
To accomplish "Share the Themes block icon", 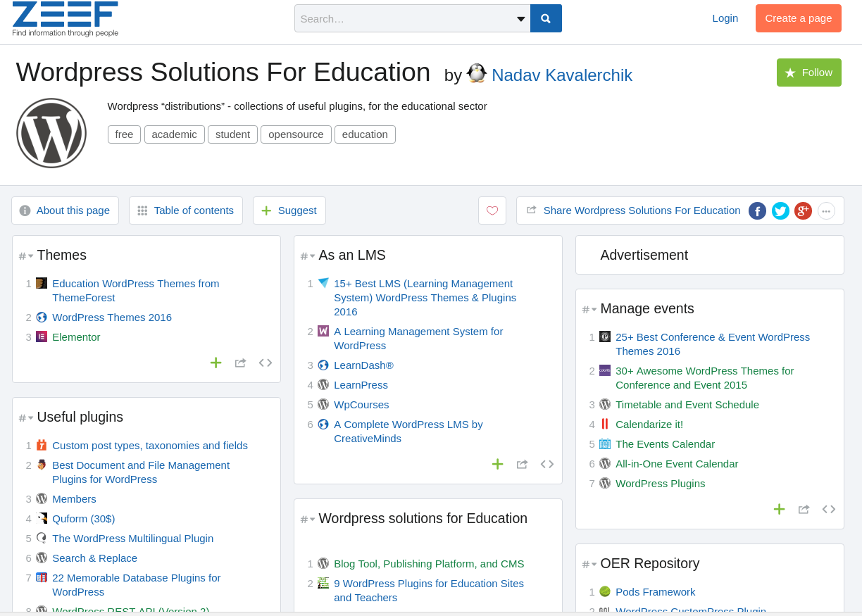I will pyautogui.click(x=240, y=363).
